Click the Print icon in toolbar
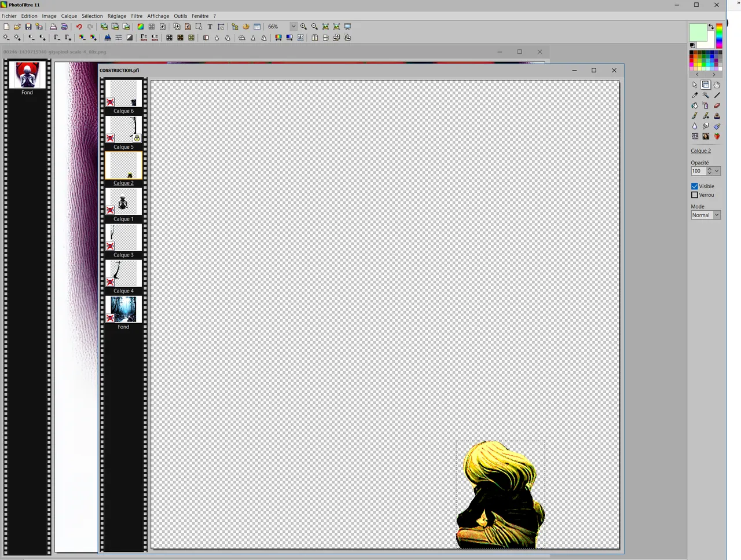The height and width of the screenshot is (560, 741). tap(53, 27)
